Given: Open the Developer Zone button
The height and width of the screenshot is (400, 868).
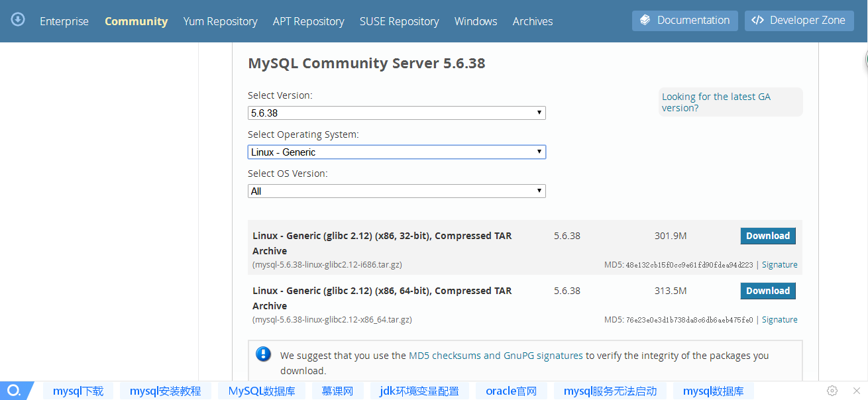Looking at the screenshot, I should [798, 21].
